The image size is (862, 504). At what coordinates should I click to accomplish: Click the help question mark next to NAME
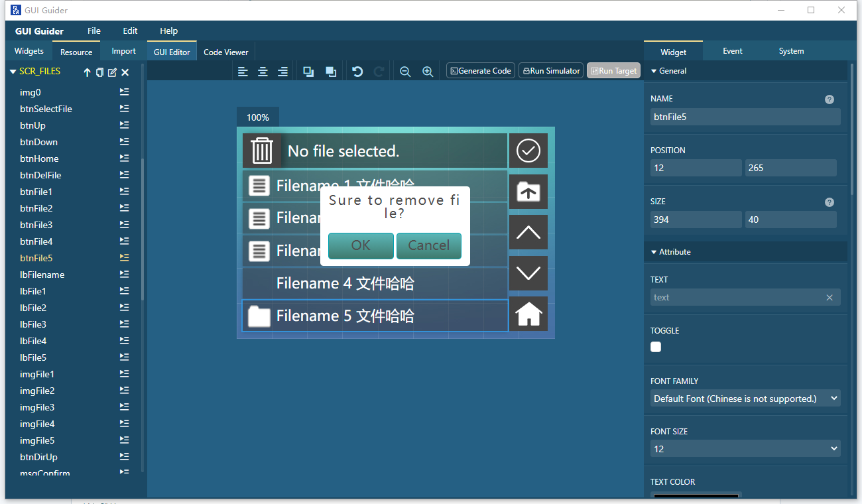point(830,99)
